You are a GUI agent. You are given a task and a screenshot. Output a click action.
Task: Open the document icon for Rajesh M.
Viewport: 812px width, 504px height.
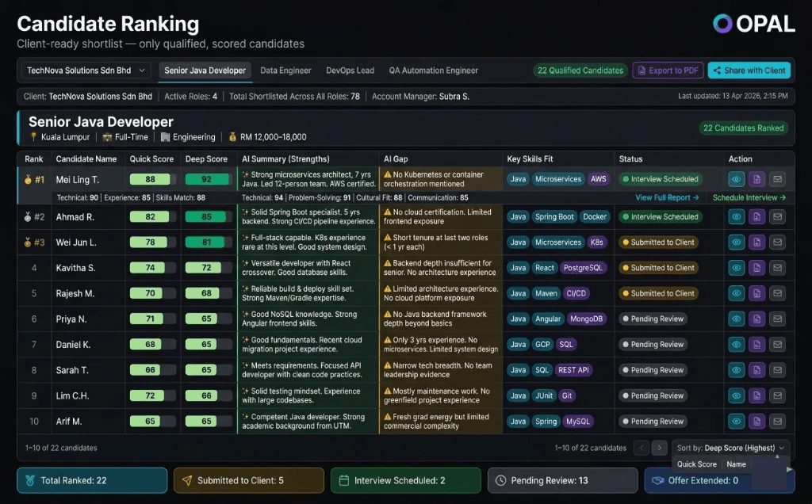(x=756, y=293)
